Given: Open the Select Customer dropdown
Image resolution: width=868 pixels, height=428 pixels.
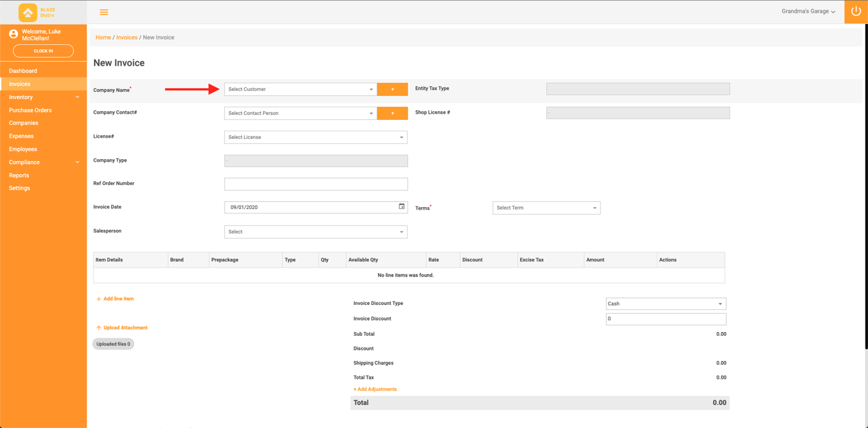Looking at the screenshot, I should coord(300,89).
